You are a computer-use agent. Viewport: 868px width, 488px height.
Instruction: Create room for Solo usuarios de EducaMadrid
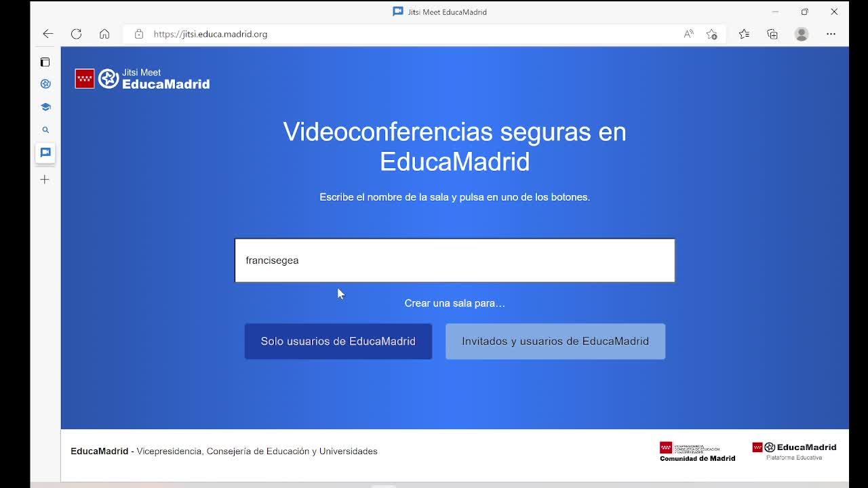(338, 342)
